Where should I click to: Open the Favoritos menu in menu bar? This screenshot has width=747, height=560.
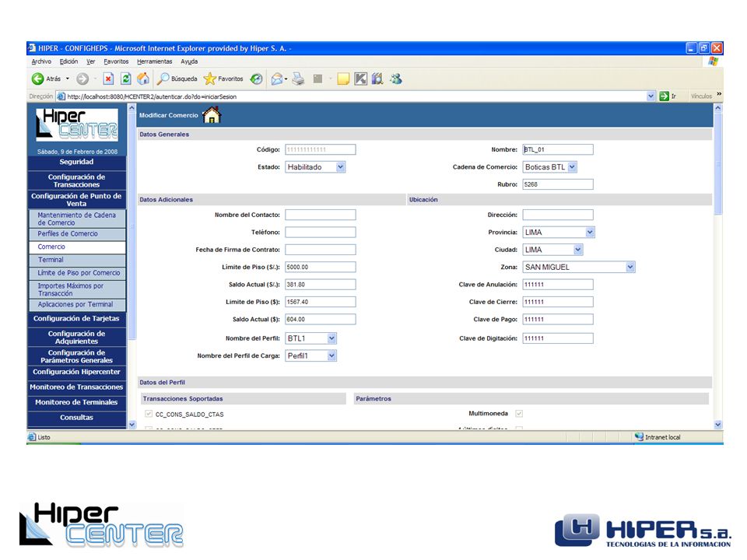click(x=116, y=61)
